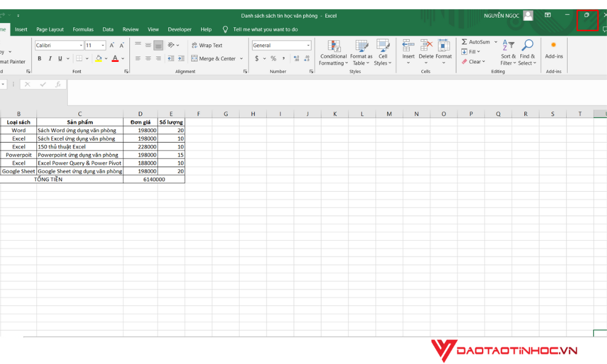Switch to the Formulas tab
This screenshot has width=607, height=364.
[83, 29]
